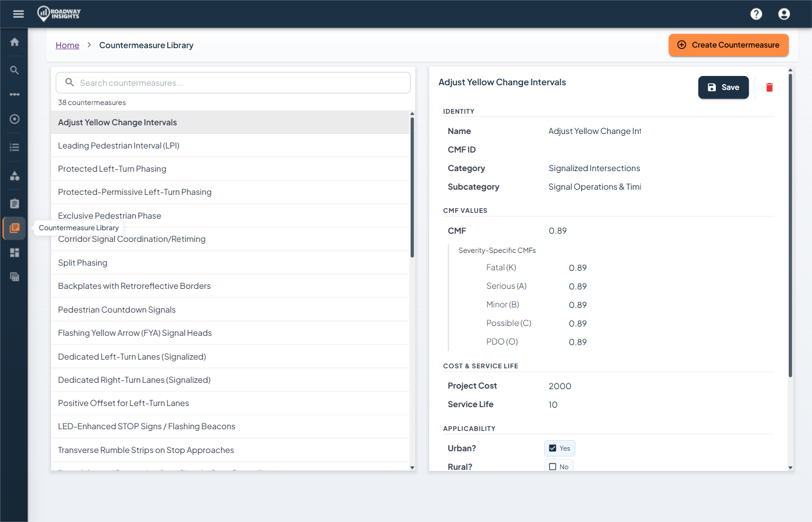812x522 pixels.
Task: Open the Home breadcrumb link
Action: (67, 45)
